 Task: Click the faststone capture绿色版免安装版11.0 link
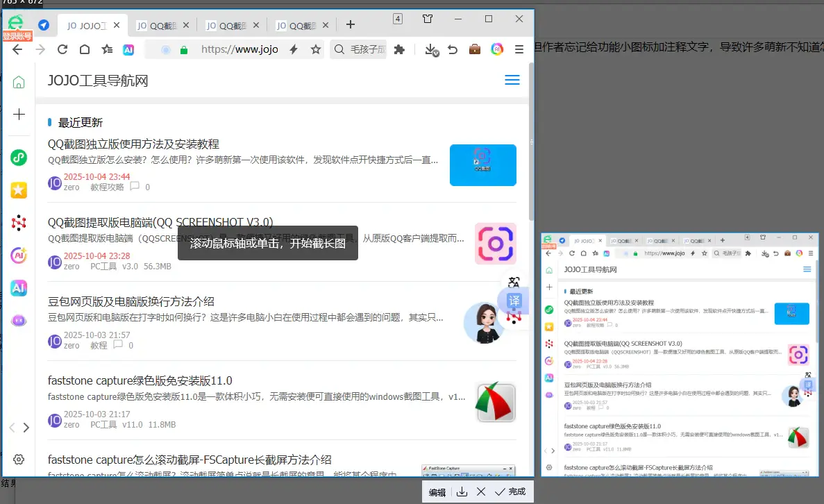click(x=140, y=380)
